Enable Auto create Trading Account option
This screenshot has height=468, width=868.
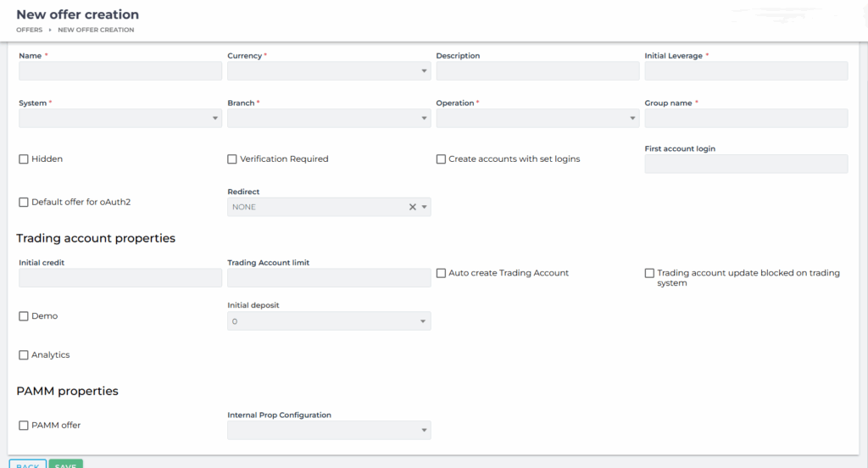(441, 273)
